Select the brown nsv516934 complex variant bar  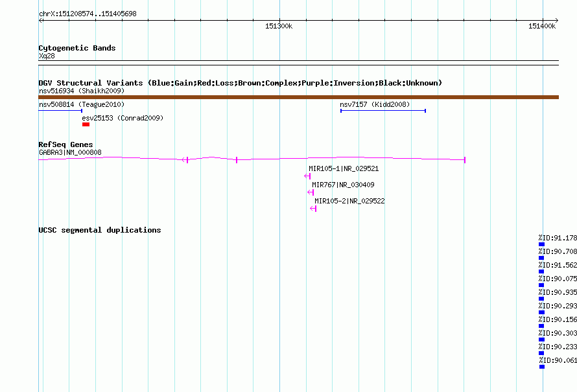point(298,97)
